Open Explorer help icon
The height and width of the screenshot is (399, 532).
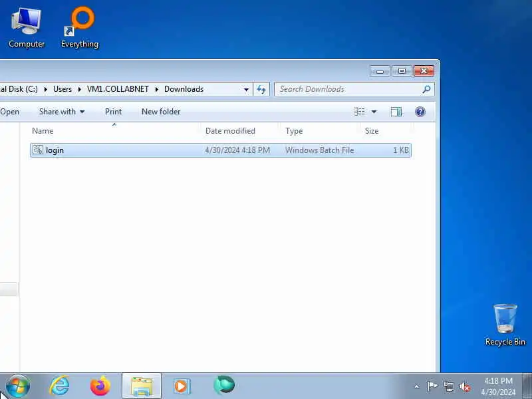point(420,112)
